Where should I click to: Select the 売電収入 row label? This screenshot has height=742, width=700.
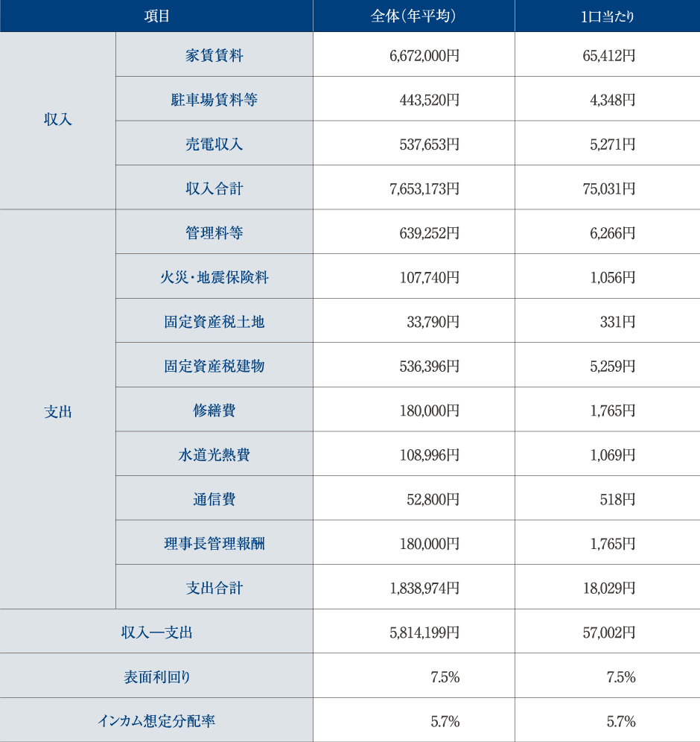[x=214, y=145]
